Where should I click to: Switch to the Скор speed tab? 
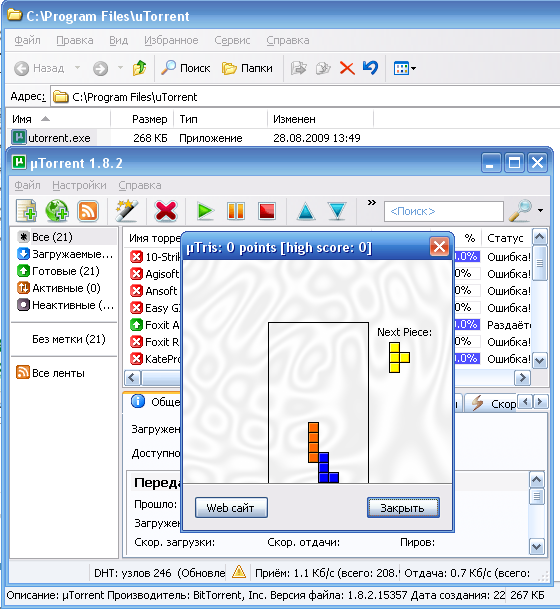tap(493, 404)
